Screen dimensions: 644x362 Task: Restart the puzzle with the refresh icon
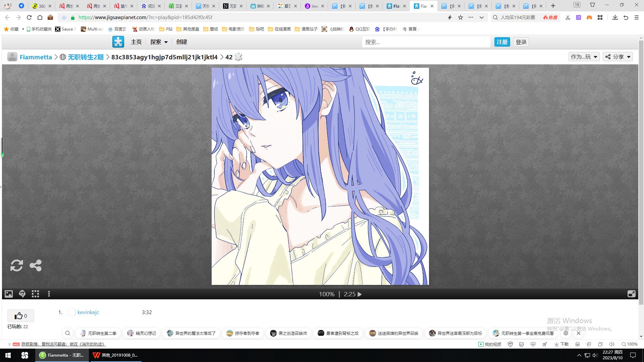coord(16,265)
